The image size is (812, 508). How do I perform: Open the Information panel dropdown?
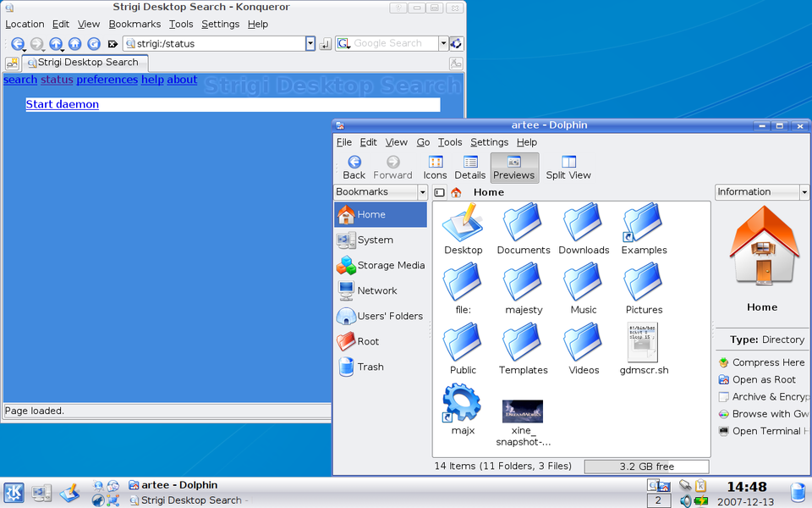[x=804, y=192]
